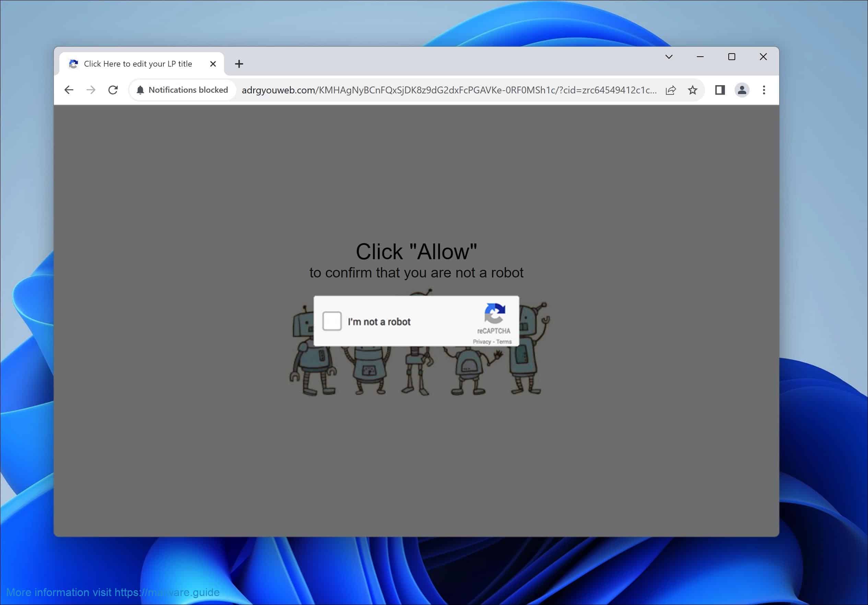Check the 'I'm not a robot' checkbox
This screenshot has height=605, width=868.
point(332,321)
